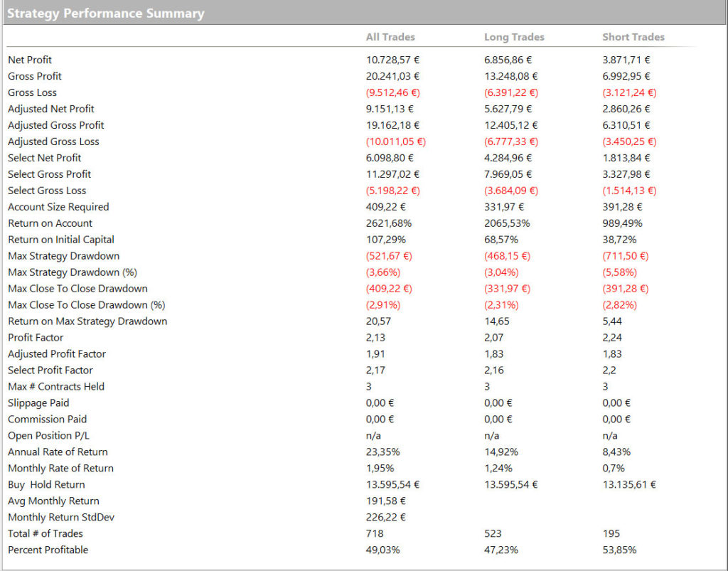Select the Select Gross Profit label
This screenshot has width=728, height=571.
click(x=49, y=174)
